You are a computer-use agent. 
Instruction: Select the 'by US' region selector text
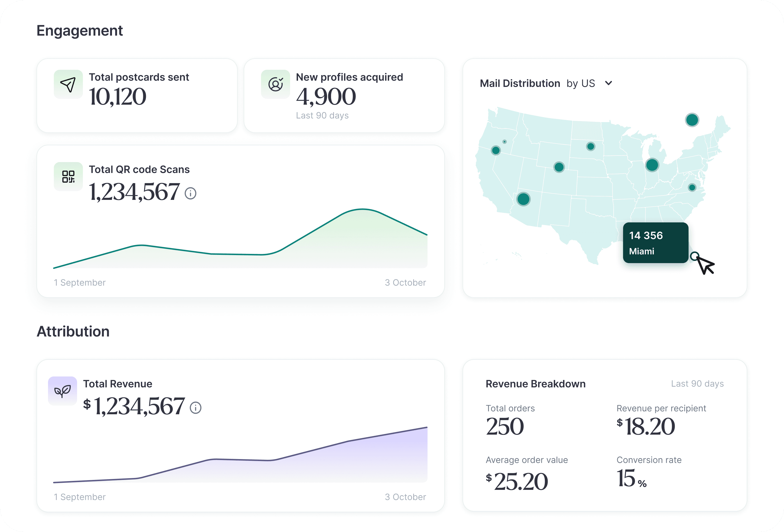pyautogui.click(x=581, y=83)
